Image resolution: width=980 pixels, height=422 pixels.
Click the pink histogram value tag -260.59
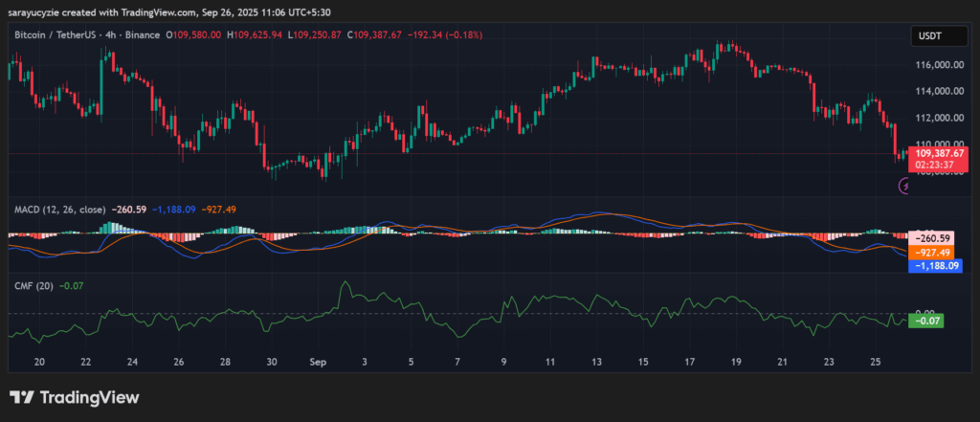coord(937,237)
